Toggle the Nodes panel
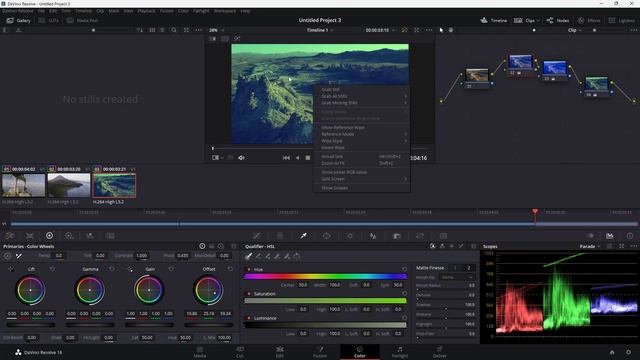640x360 pixels. pyautogui.click(x=558, y=20)
